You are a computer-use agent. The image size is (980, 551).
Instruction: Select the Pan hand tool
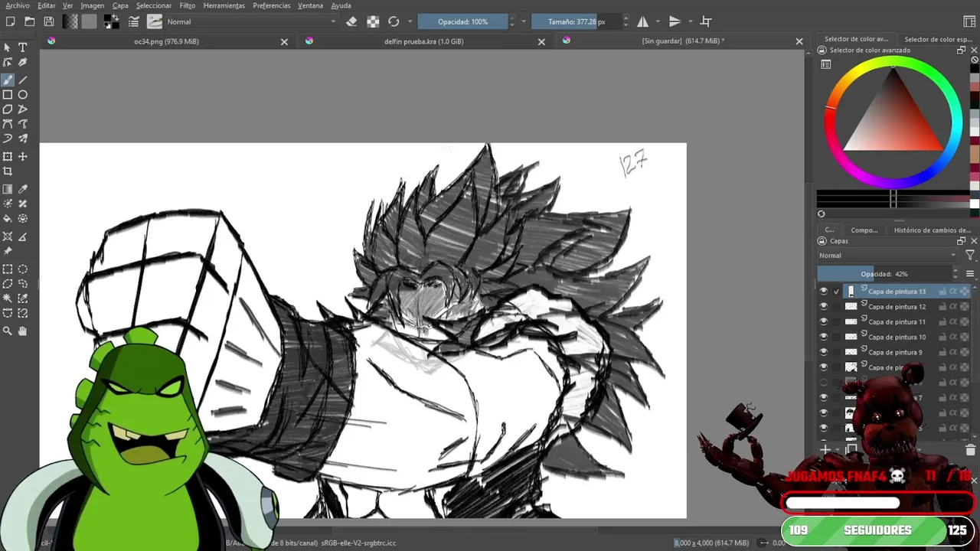point(23,331)
